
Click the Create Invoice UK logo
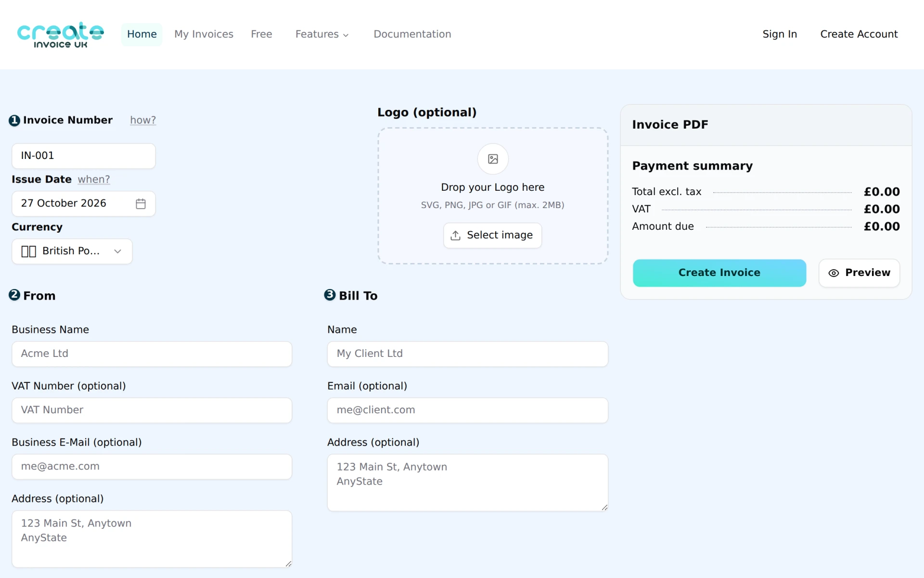[61, 35]
